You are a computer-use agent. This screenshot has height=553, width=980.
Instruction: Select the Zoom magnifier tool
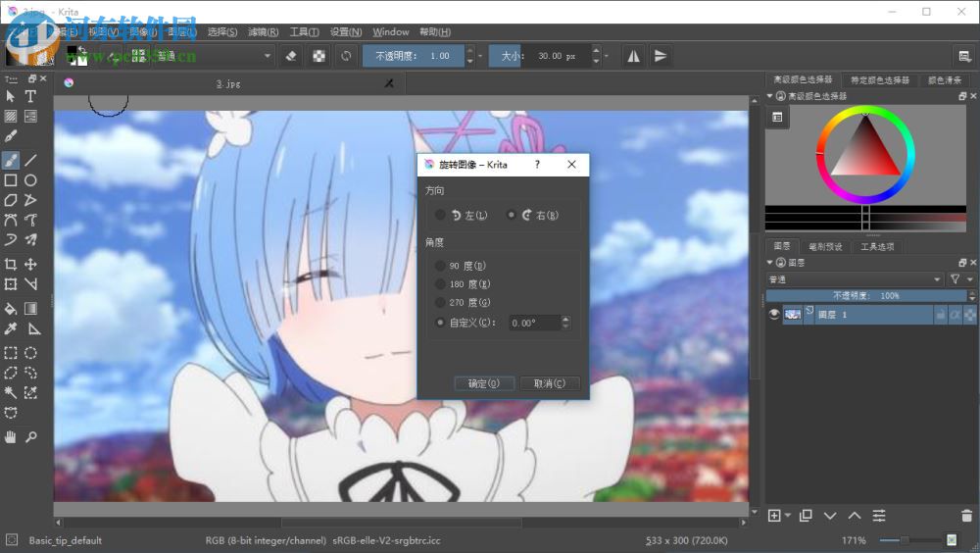(30, 436)
